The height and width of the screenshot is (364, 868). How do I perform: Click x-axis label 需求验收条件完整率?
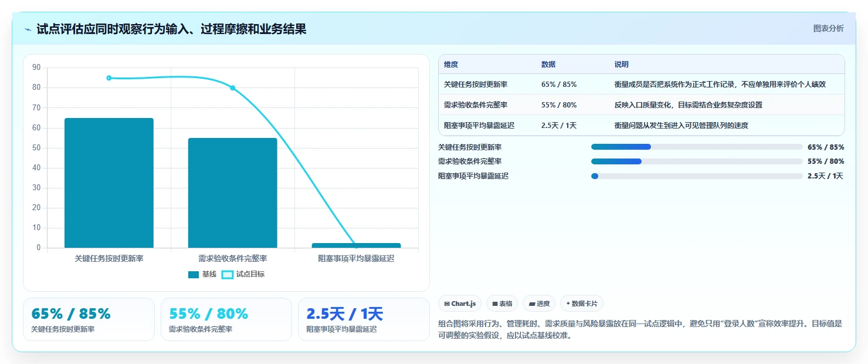[x=233, y=258]
